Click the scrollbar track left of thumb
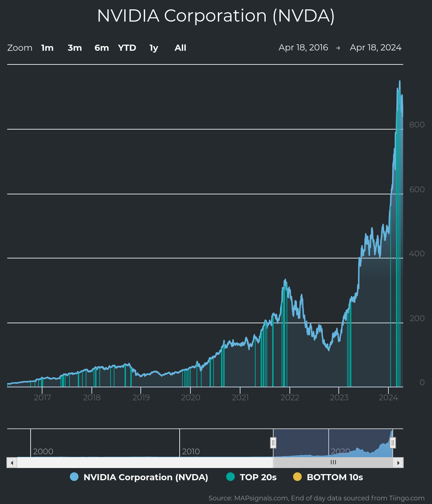The height and width of the screenshot is (504, 432). pos(145,463)
